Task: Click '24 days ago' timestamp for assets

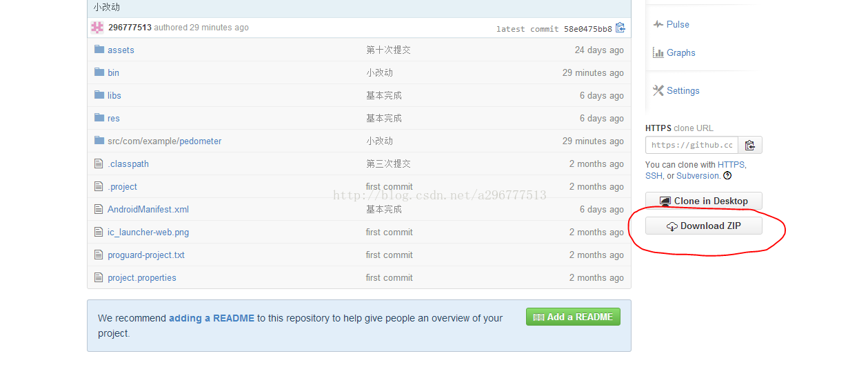Action: 599,50
